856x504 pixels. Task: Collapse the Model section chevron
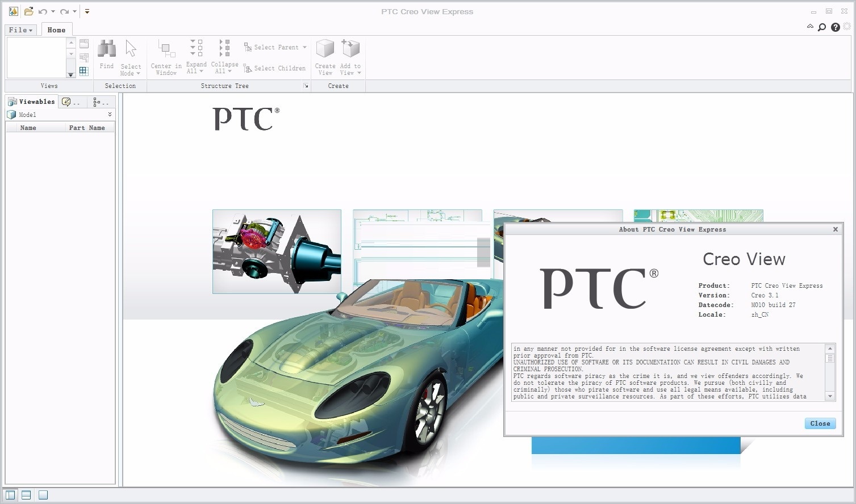pyautogui.click(x=110, y=115)
